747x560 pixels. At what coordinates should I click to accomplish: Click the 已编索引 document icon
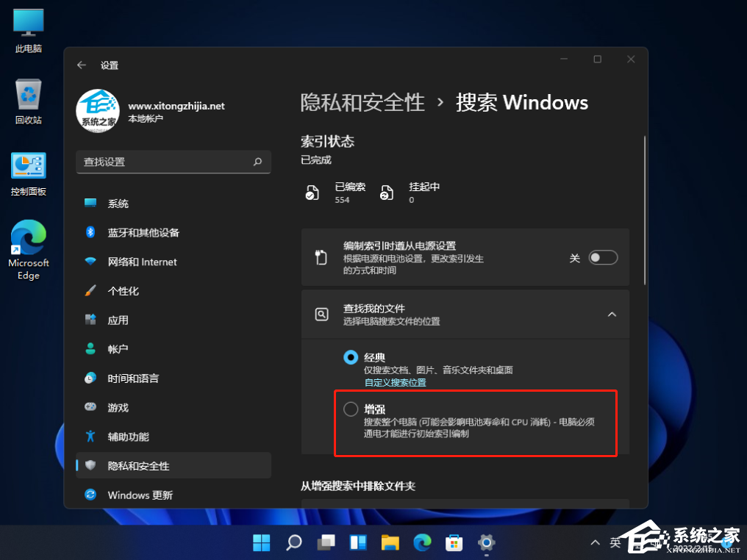click(x=312, y=193)
